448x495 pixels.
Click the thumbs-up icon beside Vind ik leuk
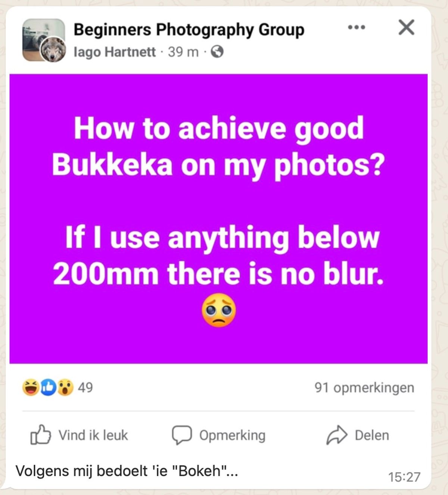[x=41, y=435]
